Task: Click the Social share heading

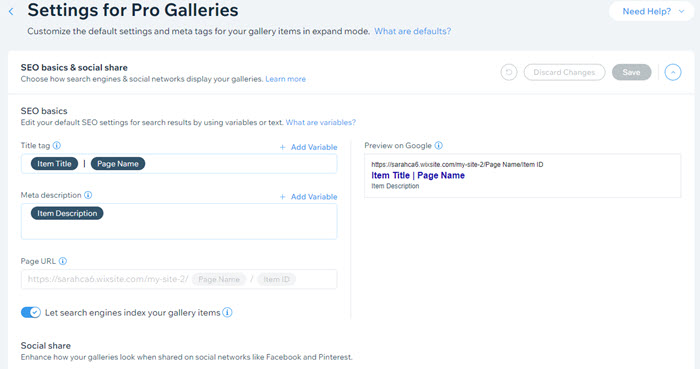Action: click(x=46, y=346)
